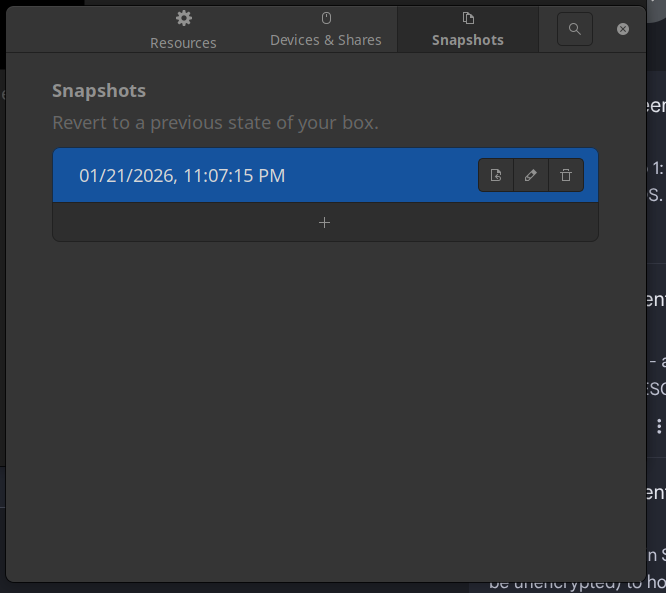Viewport: 666px width, 593px height.
Task: Create a new snapshot with the plus icon
Action: click(324, 222)
